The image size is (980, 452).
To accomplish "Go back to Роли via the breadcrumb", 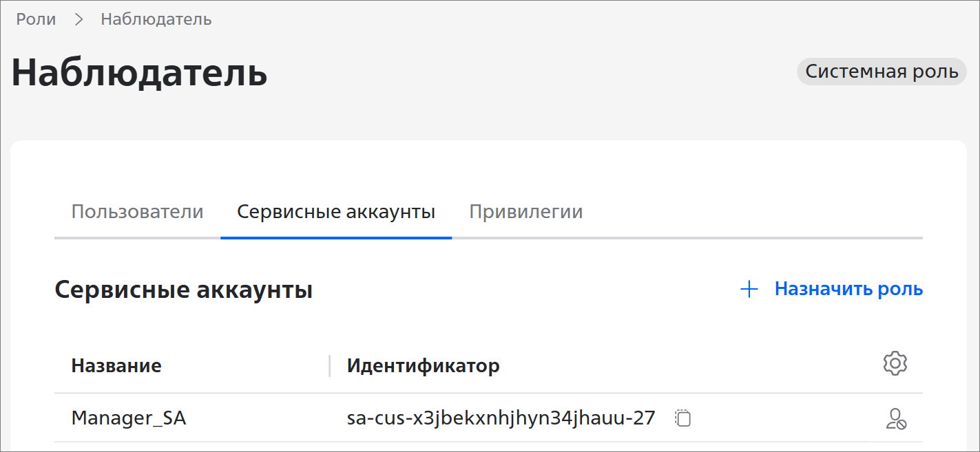I will tap(36, 19).
